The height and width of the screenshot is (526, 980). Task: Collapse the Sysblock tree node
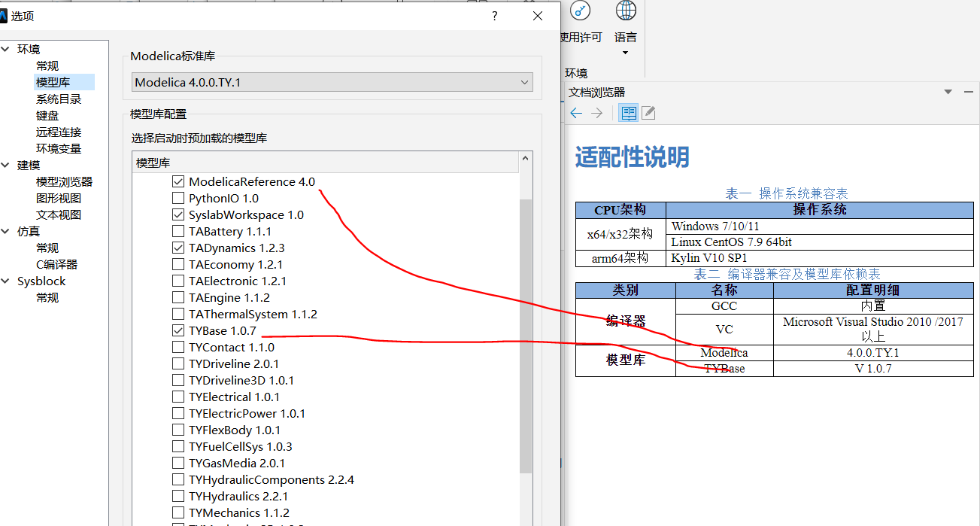pos(6,281)
